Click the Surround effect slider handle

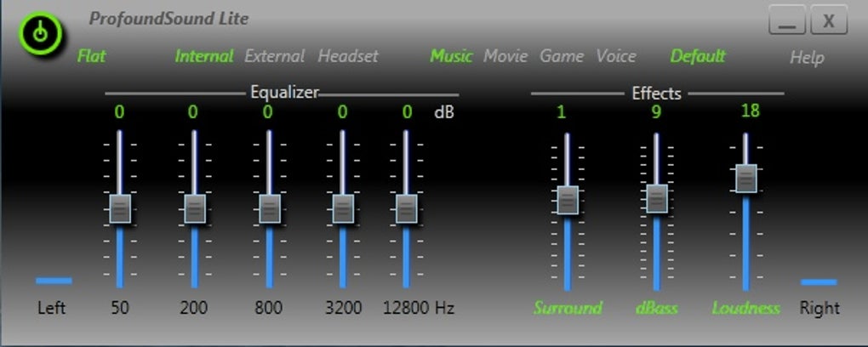568,201
